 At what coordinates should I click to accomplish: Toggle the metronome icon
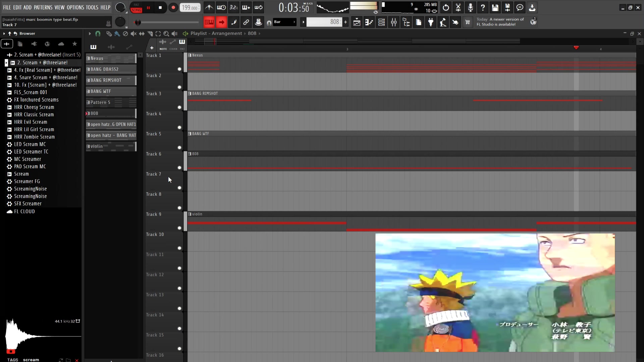209,7
